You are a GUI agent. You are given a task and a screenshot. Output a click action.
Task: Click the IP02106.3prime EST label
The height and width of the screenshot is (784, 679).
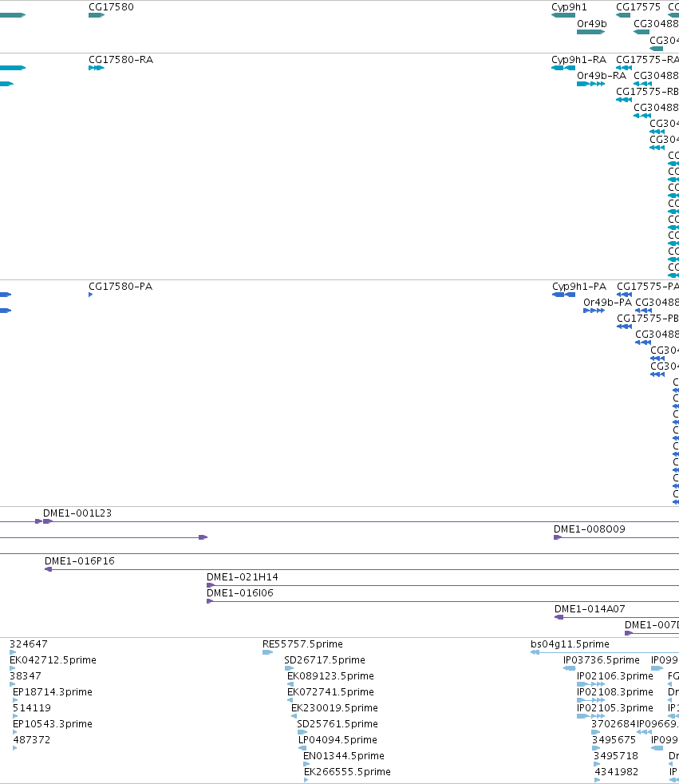pos(615,676)
